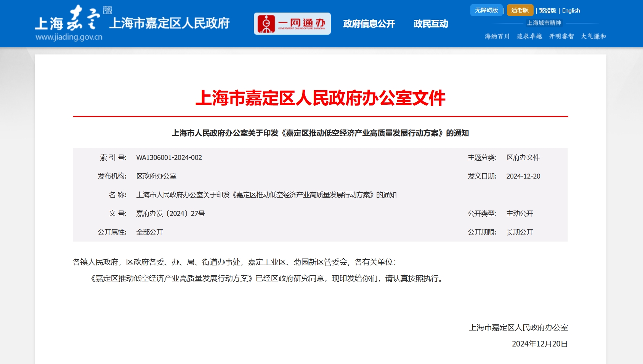Click the 区政府办公室 issuing agency field

158,176
